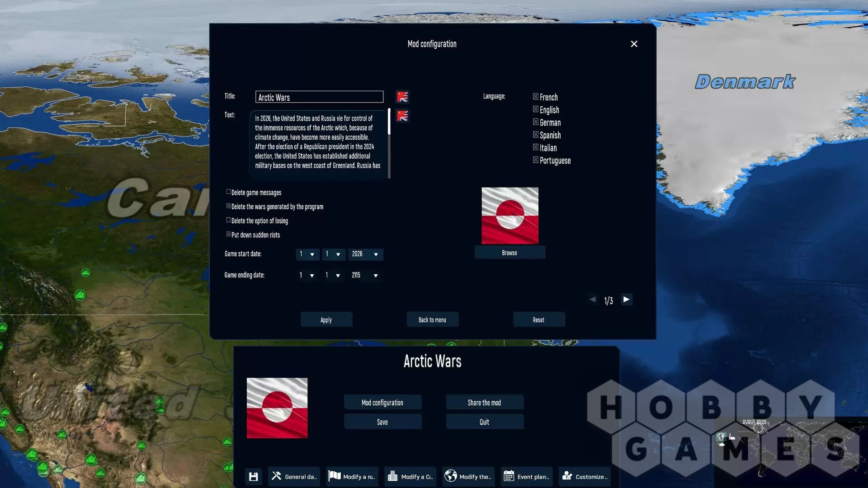Select factory icon on minimap
The height and width of the screenshot is (488, 868).
tap(732, 436)
